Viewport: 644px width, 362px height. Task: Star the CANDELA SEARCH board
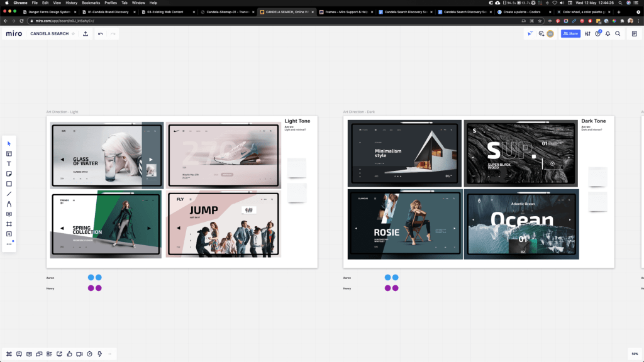tap(73, 33)
